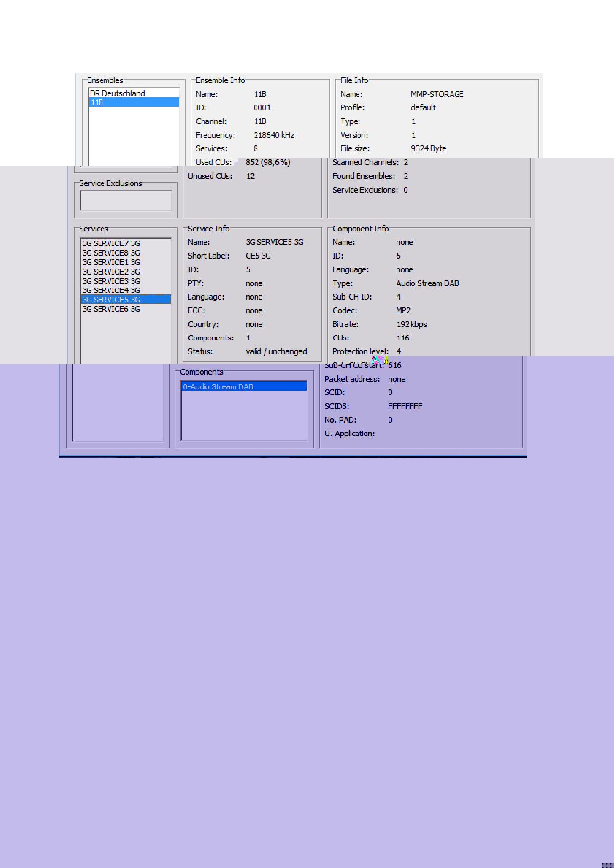The height and width of the screenshot is (868, 614).
Task: Click the Audio Stream DAB type value
Action: click(x=427, y=284)
